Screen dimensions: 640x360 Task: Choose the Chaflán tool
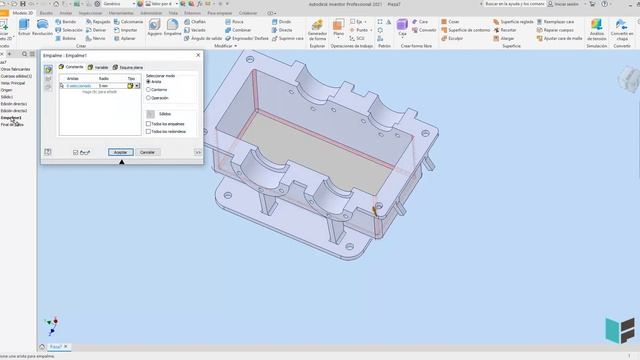195,22
